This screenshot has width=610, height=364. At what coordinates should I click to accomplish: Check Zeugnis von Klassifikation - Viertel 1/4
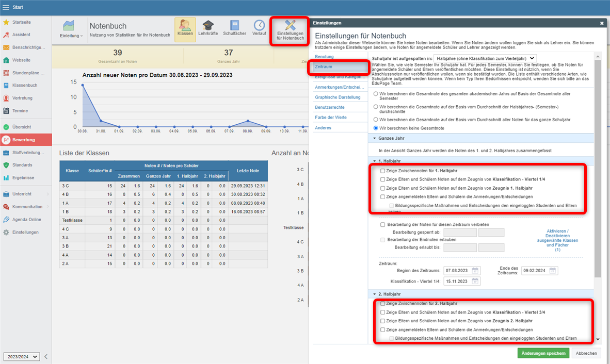(x=382, y=179)
